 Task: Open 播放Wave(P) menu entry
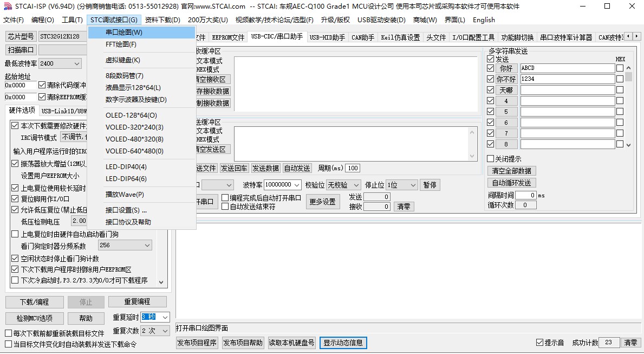click(x=141, y=195)
